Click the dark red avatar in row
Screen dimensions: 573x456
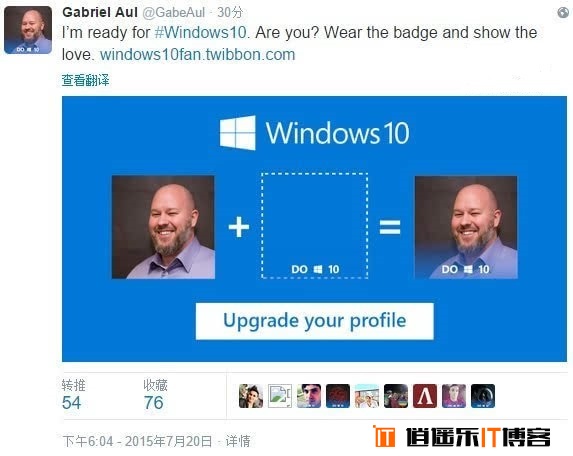click(x=338, y=396)
